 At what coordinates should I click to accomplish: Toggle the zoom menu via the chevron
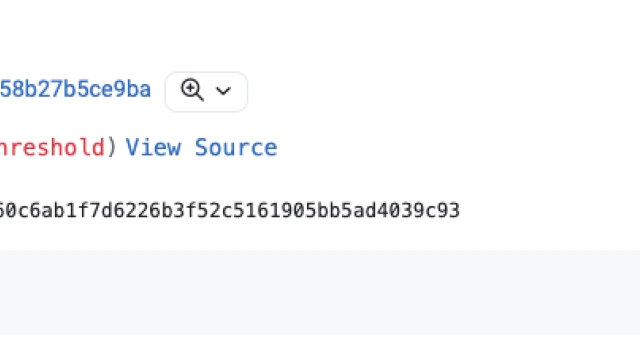click(223, 91)
